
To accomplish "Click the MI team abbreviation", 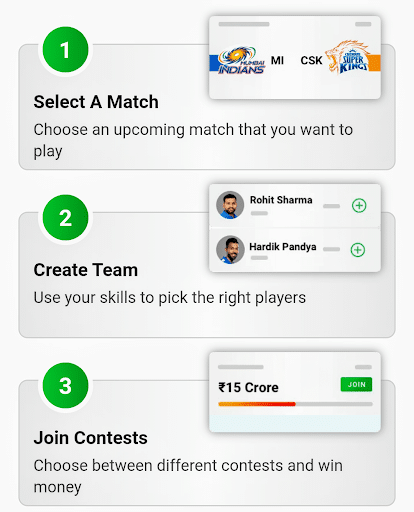I will point(277,60).
